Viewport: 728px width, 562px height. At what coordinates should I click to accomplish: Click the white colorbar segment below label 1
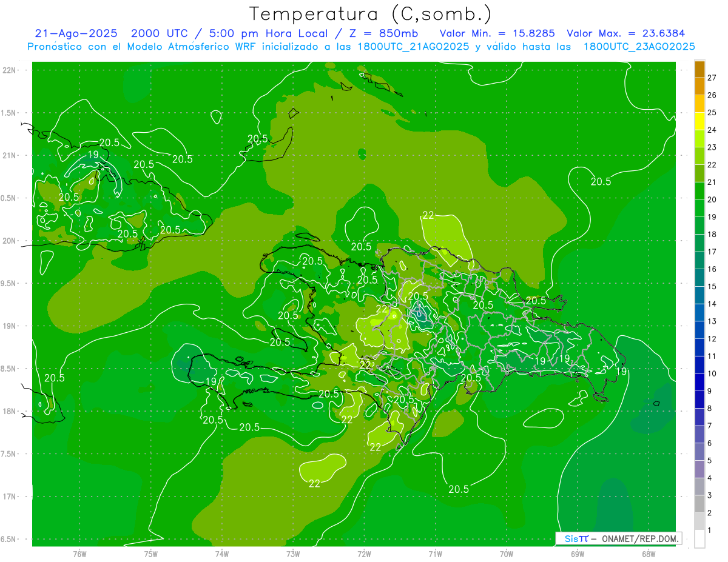click(x=699, y=539)
